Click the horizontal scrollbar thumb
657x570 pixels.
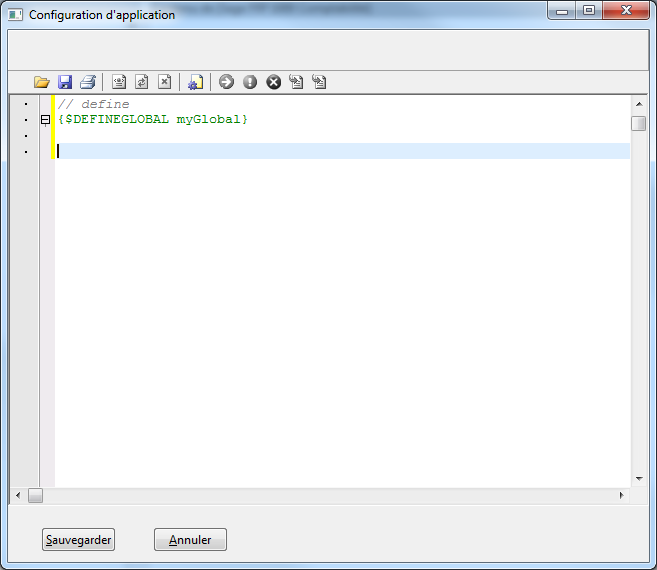pos(35,495)
